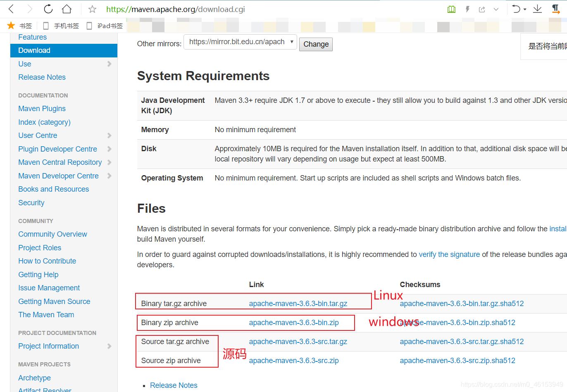567x392 pixels.
Task: Download apache-maven-3.6.3-src.zip
Action: (294, 361)
